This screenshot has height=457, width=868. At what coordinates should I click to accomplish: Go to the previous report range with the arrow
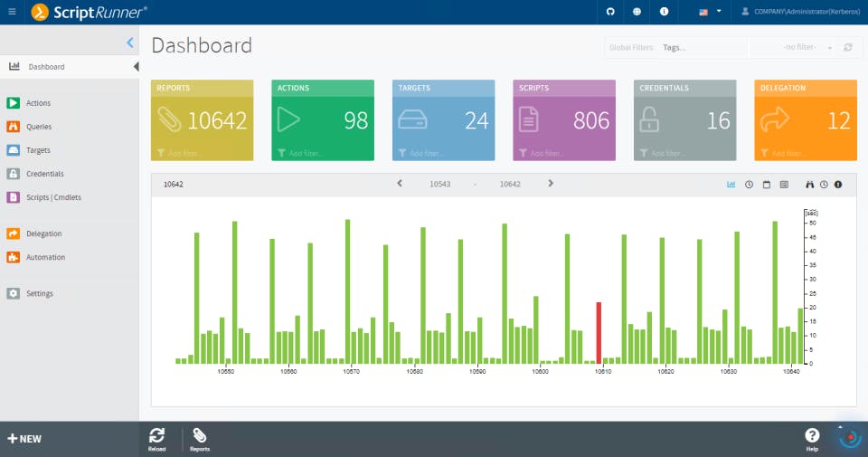399,184
